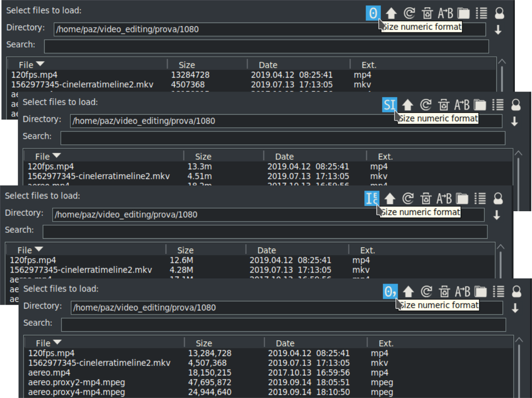Switch the display to list format
The image size is (532, 398).
tap(499, 292)
